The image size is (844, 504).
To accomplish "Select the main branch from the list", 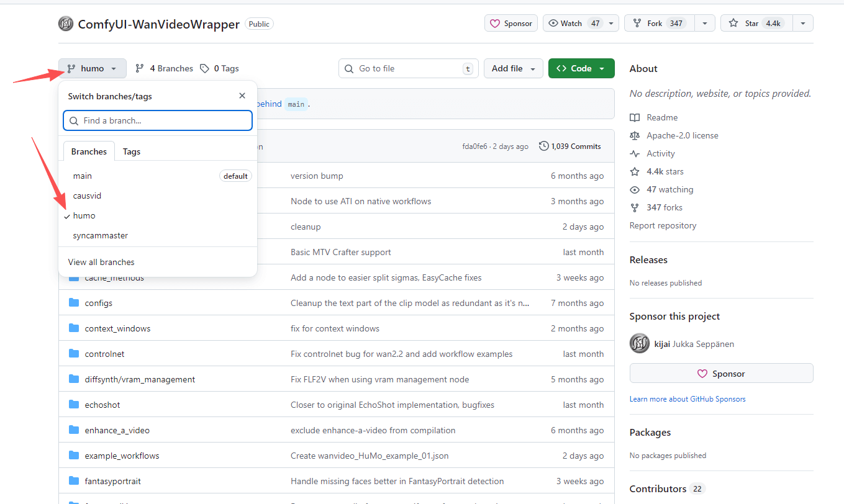I will [x=158, y=176].
